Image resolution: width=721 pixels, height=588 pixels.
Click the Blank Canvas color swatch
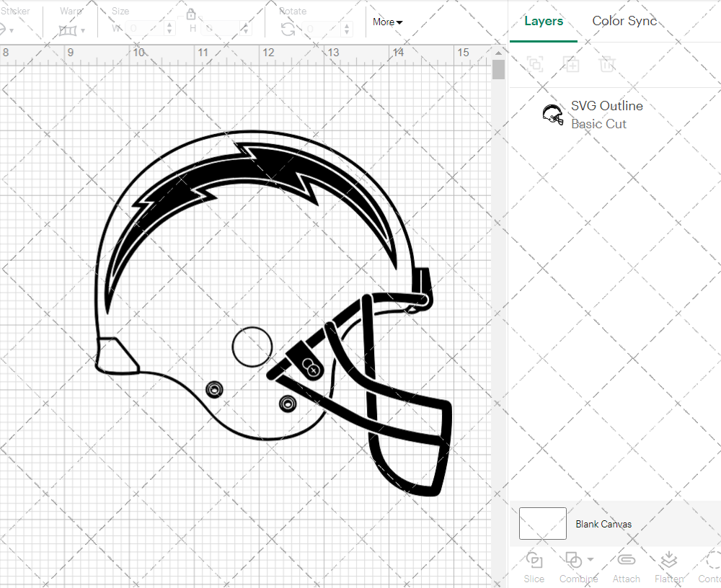click(542, 524)
